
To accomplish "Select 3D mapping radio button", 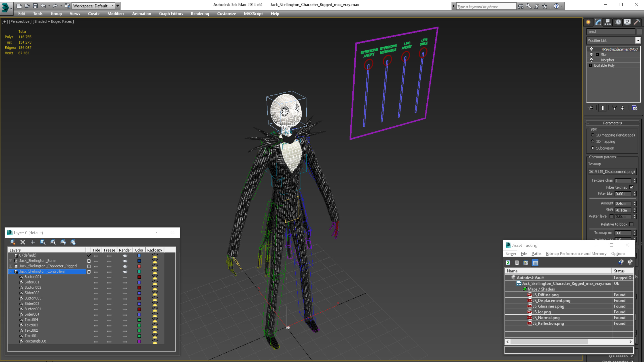I will 592,141.
